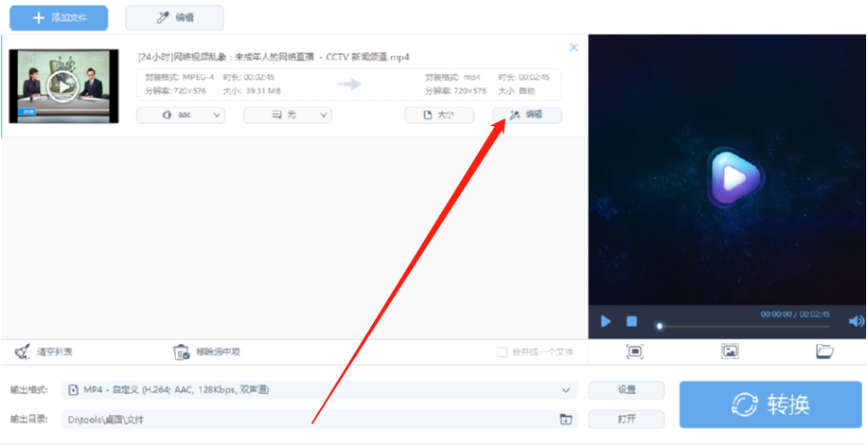Click the source info 大小: 39.31 MB
This screenshot has height=446, width=868.
251,90
